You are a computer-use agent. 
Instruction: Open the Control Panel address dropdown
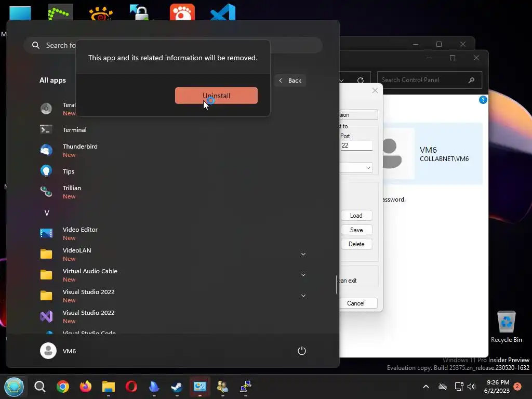coord(342,81)
